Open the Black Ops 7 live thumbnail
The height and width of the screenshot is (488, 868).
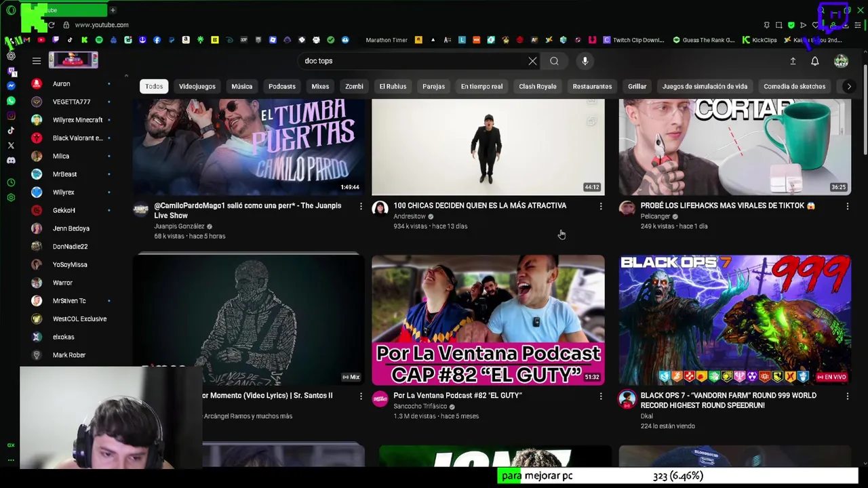734,320
